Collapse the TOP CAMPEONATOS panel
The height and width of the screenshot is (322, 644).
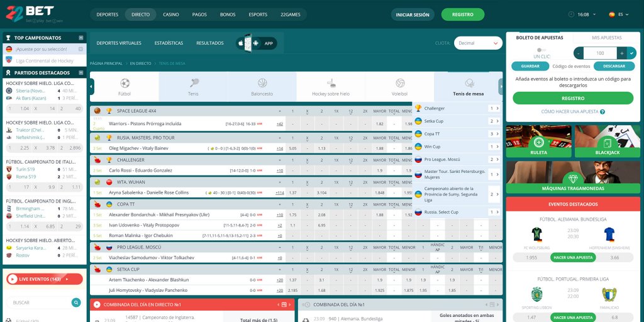tap(81, 38)
